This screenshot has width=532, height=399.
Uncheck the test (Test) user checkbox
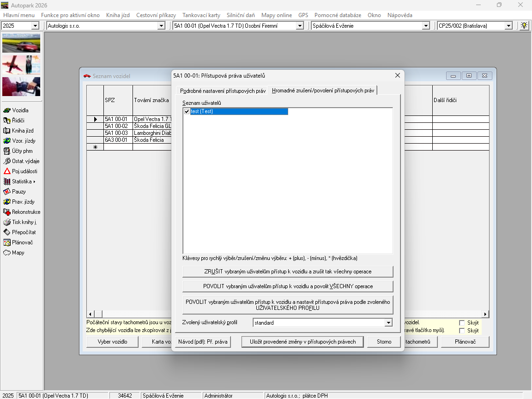point(187,112)
